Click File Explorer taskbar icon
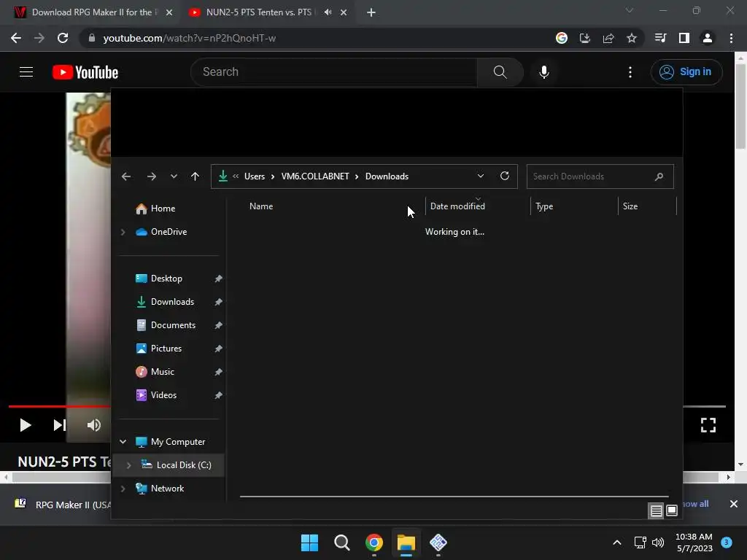Image resolution: width=747 pixels, height=560 pixels. coord(406,542)
